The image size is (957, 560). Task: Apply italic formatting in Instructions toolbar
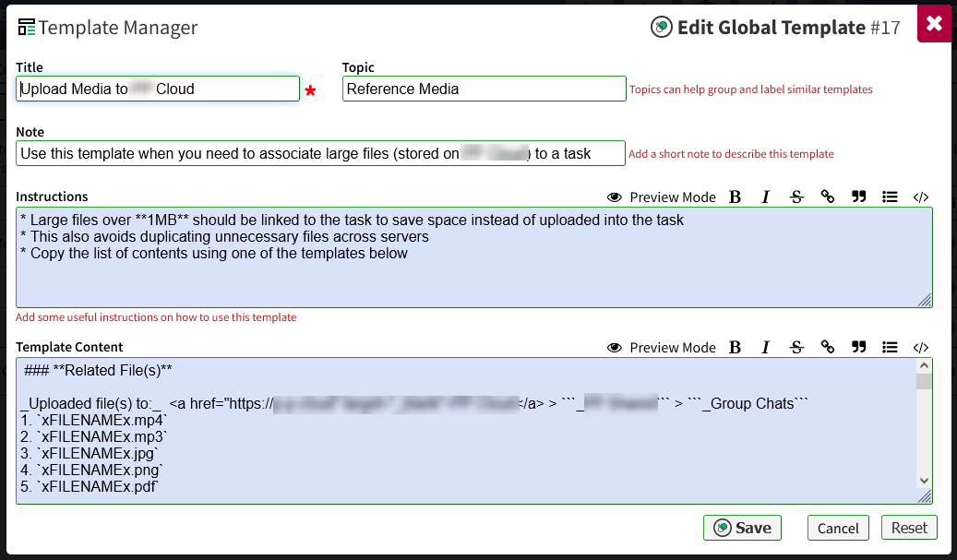click(x=766, y=197)
